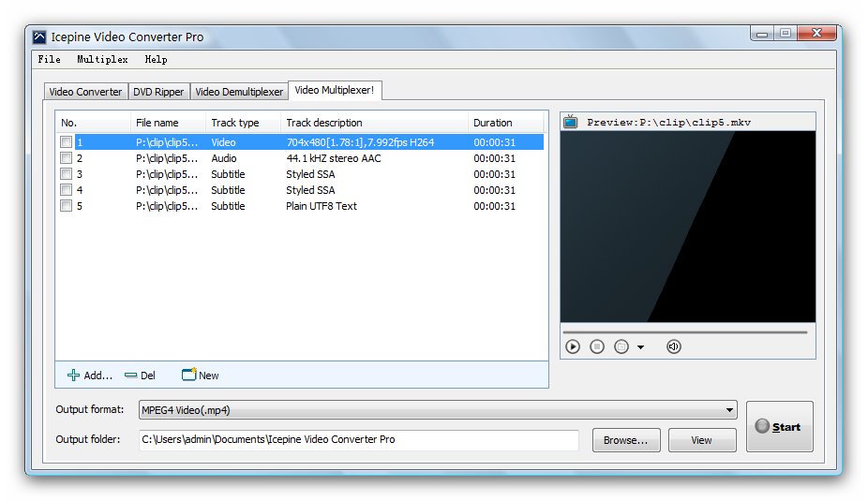
Task: Open the Help menu
Action: pos(157,59)
